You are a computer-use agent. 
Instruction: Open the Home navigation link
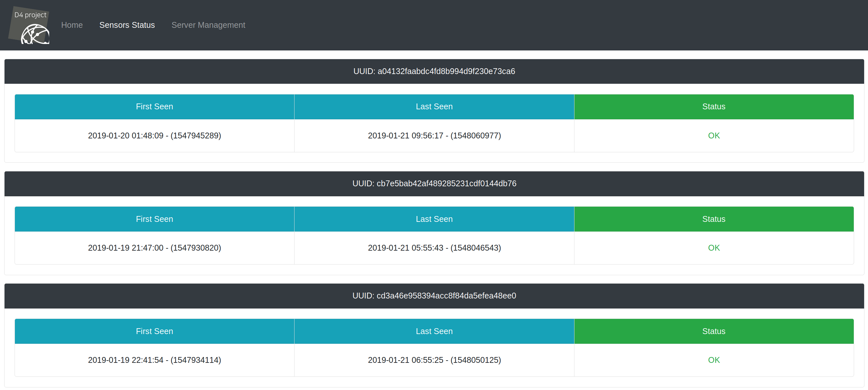pyautogui.click(x=72, y=25)
